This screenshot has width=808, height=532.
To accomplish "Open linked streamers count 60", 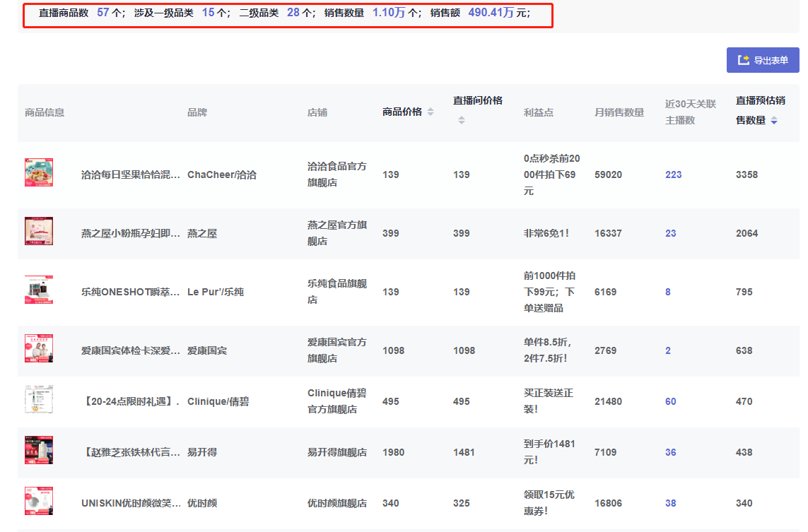I will pos(670,401).
